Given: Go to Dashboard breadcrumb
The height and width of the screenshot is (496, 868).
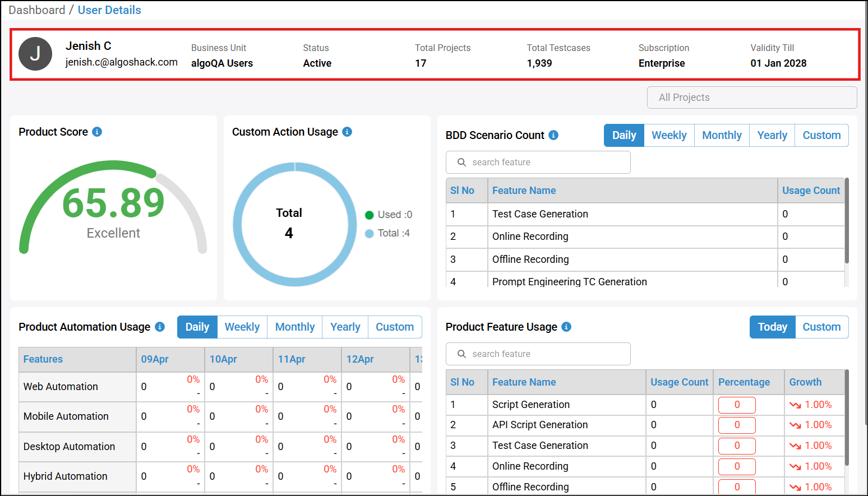Looking at the screenshot, I should (x=36, y=10).
